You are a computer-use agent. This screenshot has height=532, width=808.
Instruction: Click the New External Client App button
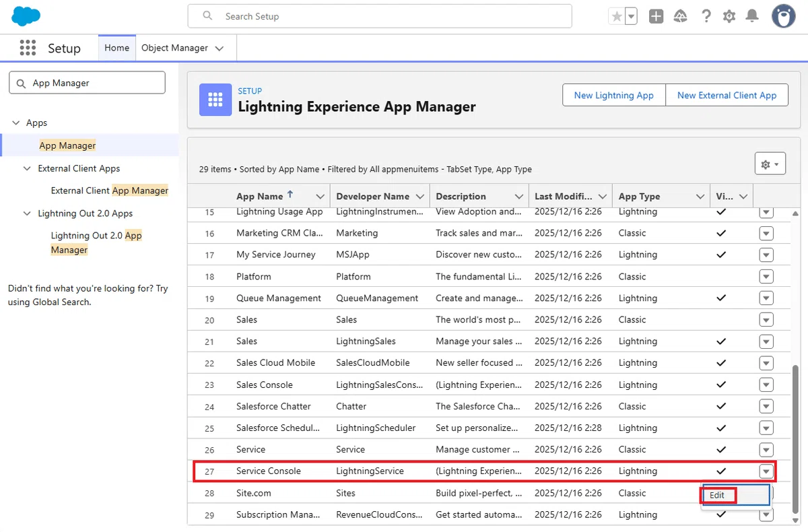[x=727, y=95]
